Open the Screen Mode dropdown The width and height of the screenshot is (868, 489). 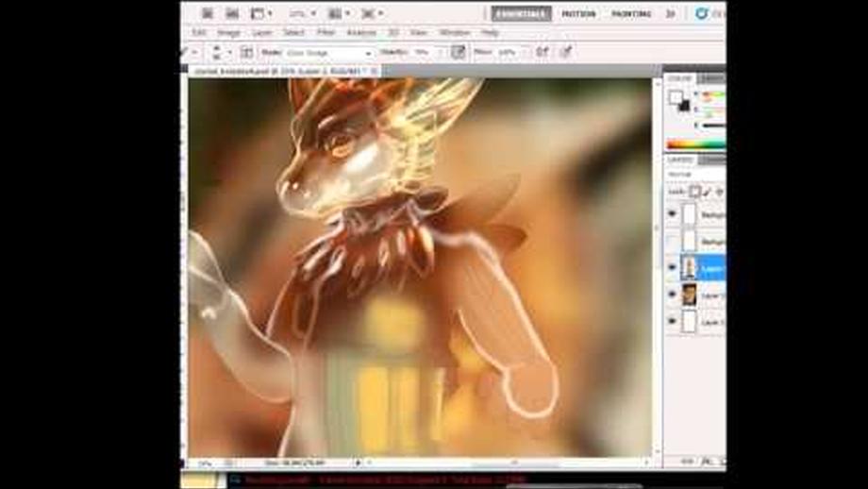point(372,13)
